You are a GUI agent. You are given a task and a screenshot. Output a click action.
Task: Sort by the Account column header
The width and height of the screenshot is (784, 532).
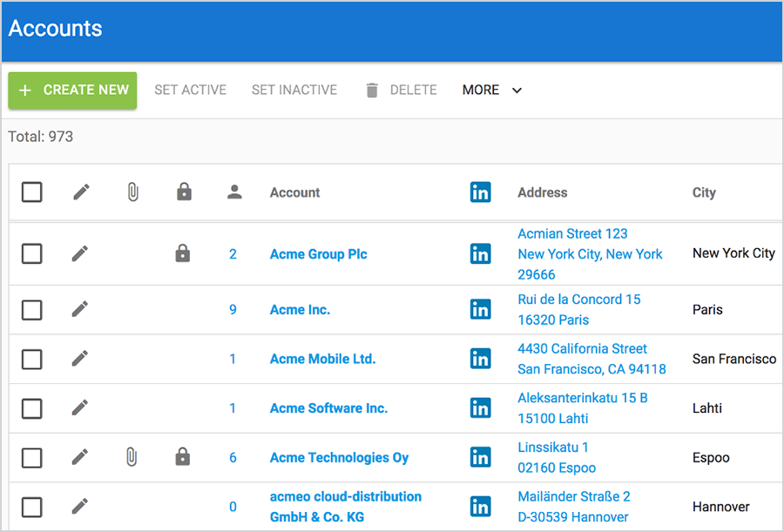[x=295, y=192]
